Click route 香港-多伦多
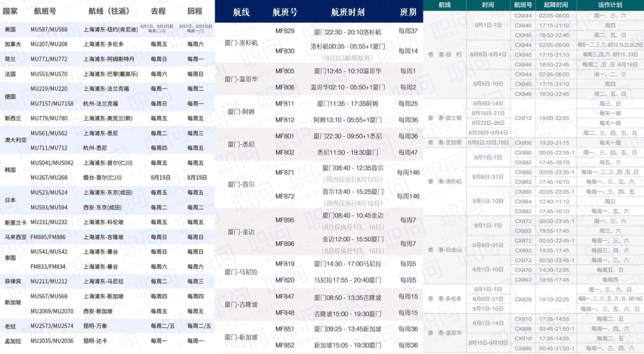This screenshot has height=354, width=644. click(x=445, y=299)
